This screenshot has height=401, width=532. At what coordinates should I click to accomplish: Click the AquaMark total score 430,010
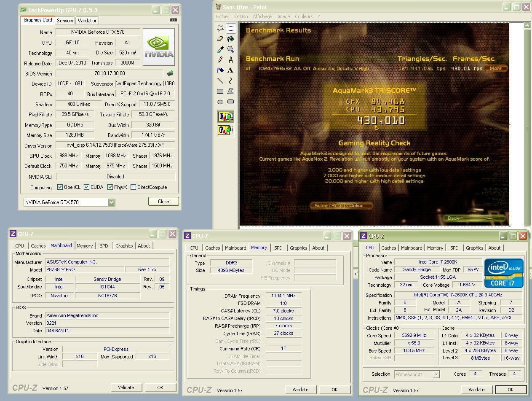381,121
